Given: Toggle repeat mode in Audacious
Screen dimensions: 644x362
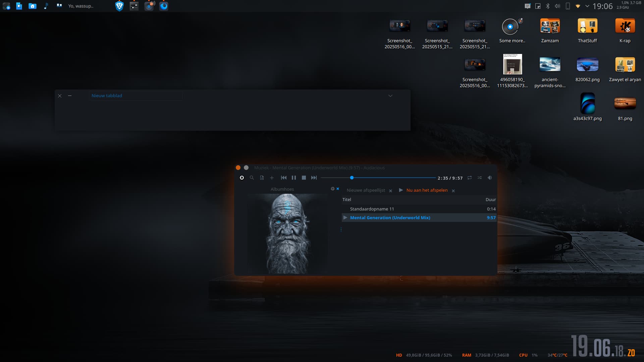Looking at the screenshot, I should [x=470, y=178].
